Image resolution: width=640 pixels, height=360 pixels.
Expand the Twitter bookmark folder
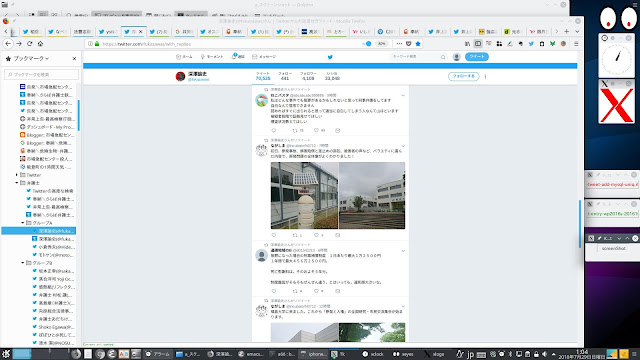17,175
